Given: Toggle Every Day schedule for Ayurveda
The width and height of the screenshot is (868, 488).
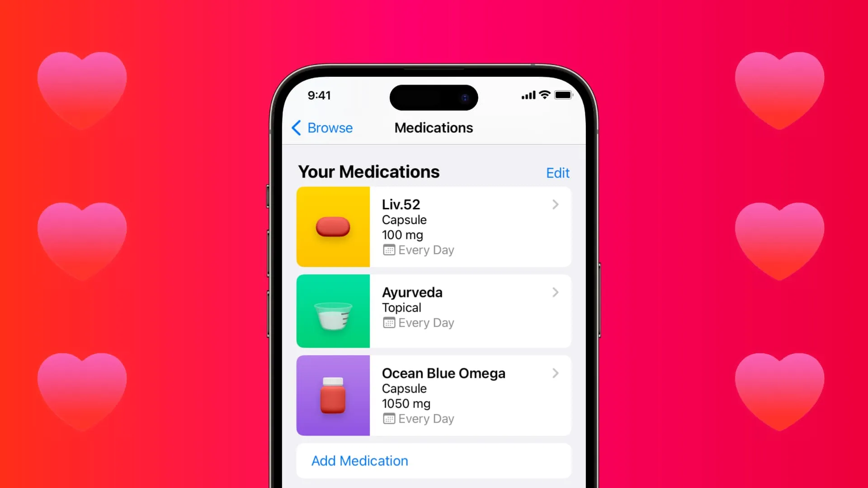Looking at the screenshot, I should point(417,322).
